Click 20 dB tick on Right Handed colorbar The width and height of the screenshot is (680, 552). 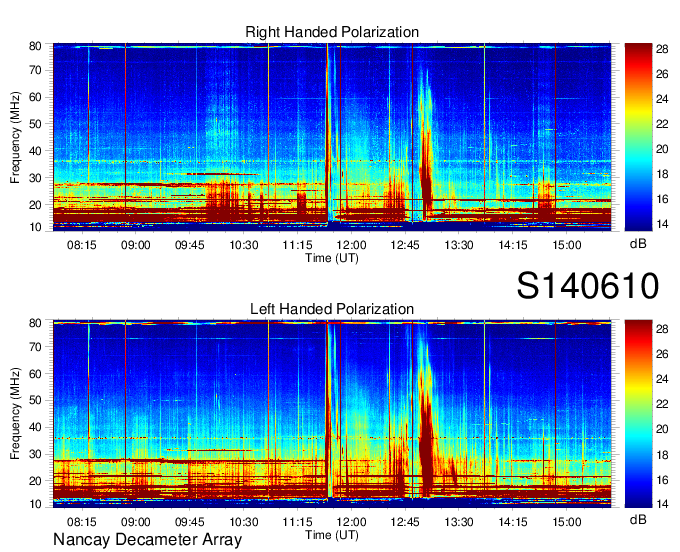point(662,149)
